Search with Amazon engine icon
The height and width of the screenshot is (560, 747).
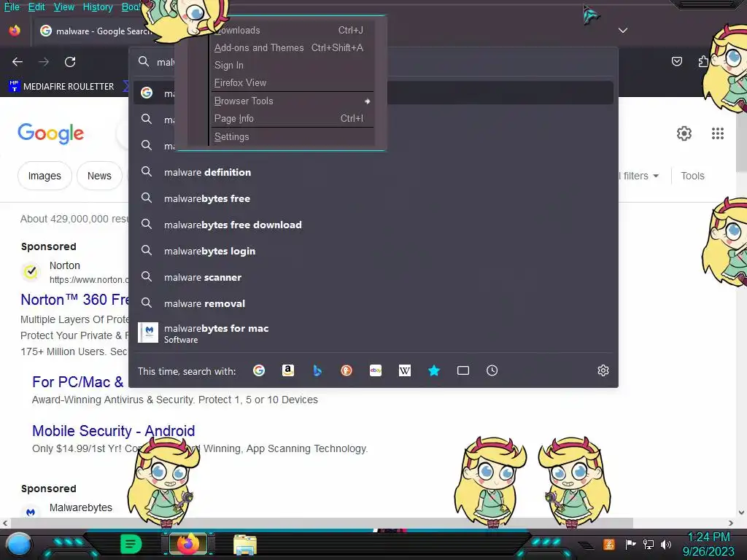287,370
